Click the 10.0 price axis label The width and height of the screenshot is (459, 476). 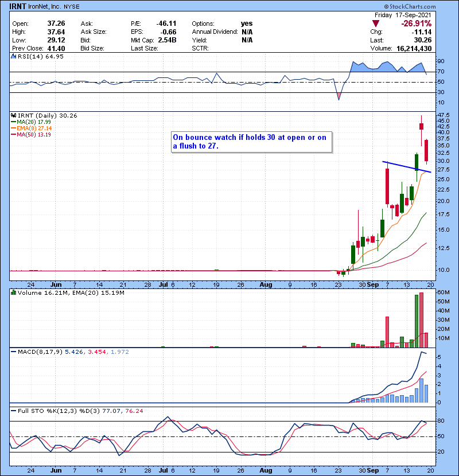(444, 270)
